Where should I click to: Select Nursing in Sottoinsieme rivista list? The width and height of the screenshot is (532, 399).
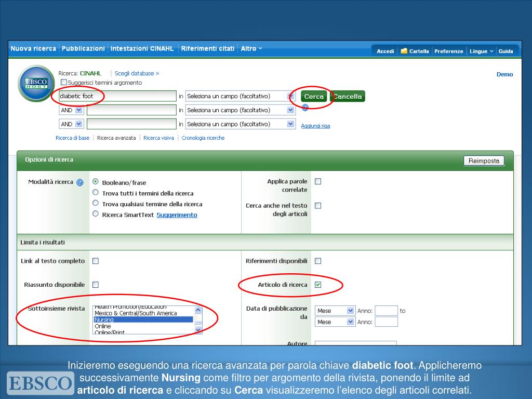coord(143,320)
